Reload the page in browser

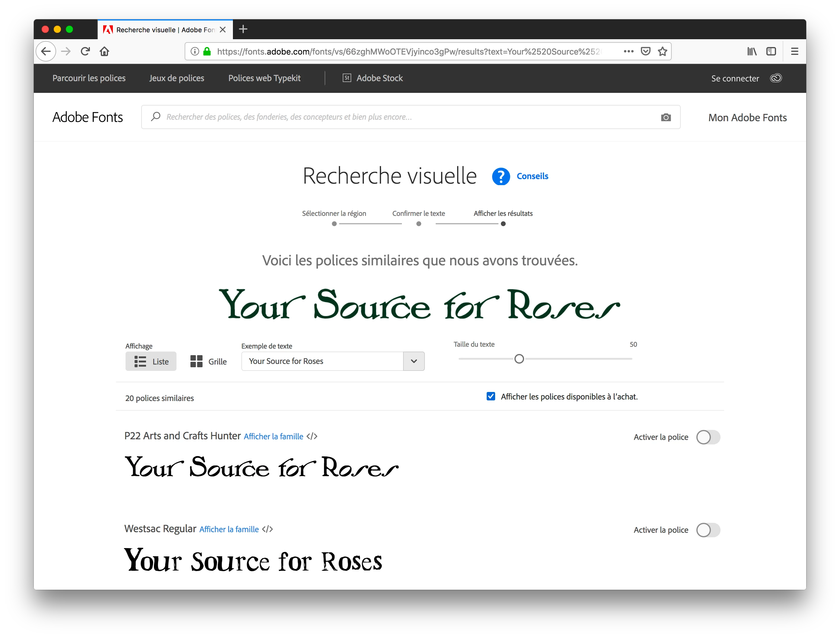85,51
